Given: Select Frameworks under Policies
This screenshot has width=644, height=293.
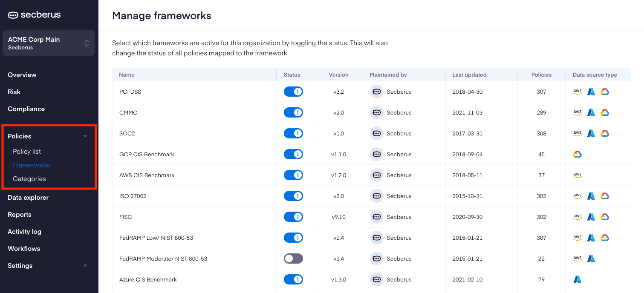Looking at the screenshot, I should (x=31, y=165).
